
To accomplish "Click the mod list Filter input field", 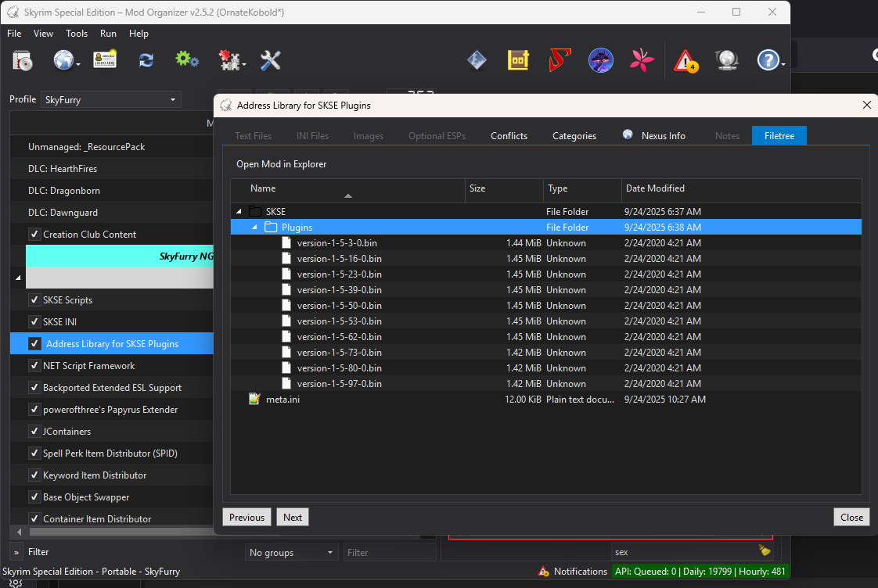I will point(390,552).
